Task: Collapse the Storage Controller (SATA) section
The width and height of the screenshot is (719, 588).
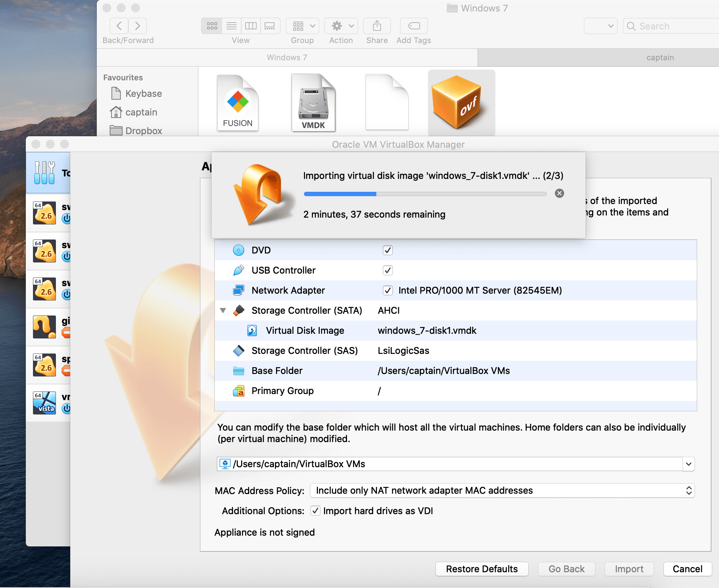Action: [x=223, y=310]
